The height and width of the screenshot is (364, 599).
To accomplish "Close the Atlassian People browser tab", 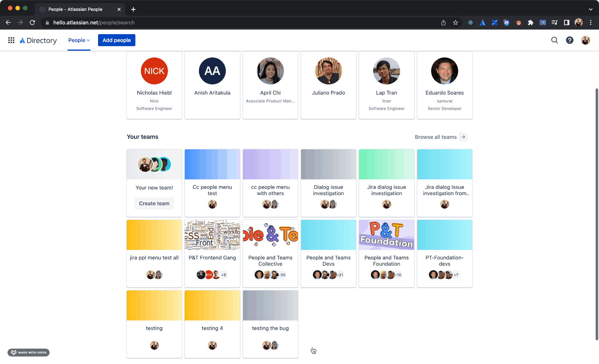I will point(119,9).
